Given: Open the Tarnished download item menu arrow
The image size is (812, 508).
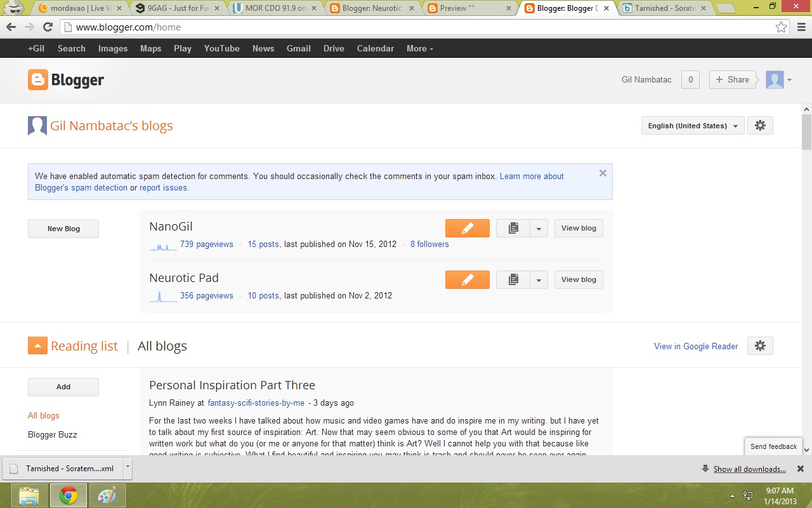Looking at the screenshot, I should (x=127, y=468).
